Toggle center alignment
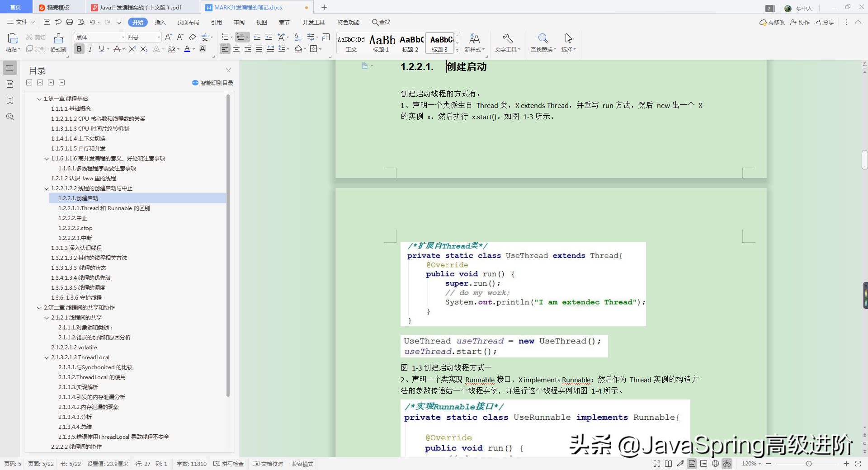Image resolution: width=868 pixels, height=470 pixels. (236, 49)
